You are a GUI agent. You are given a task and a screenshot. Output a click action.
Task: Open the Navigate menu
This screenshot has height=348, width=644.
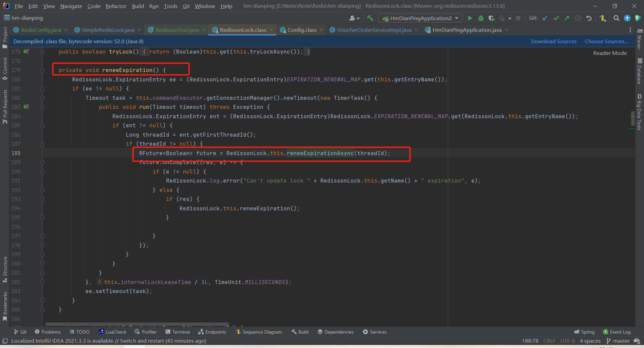(71, 6)
